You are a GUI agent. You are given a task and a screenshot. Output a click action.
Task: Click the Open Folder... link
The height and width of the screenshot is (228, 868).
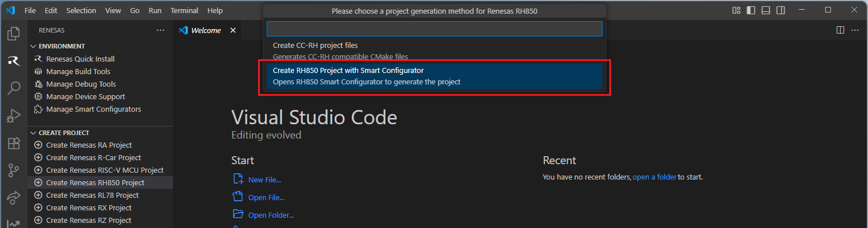coord(271,215)
